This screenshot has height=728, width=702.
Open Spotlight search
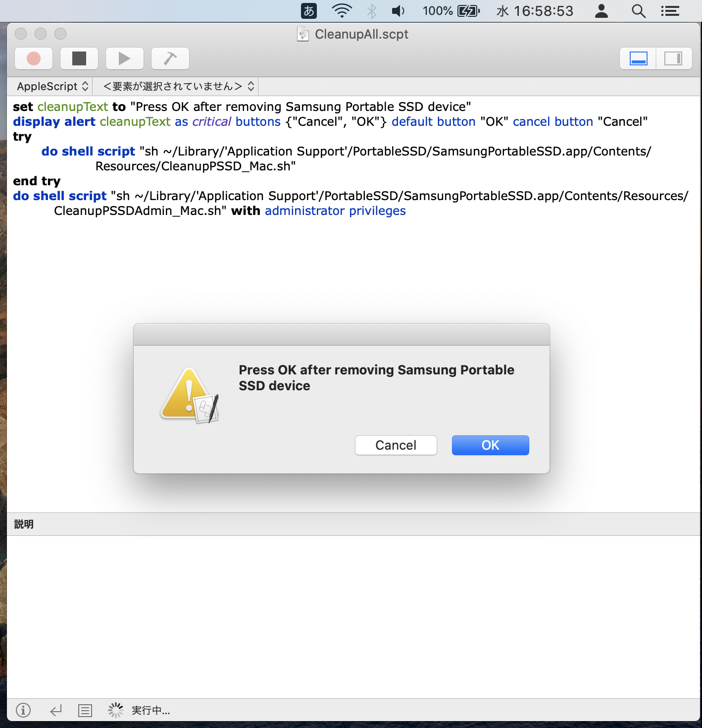point(639,11)
